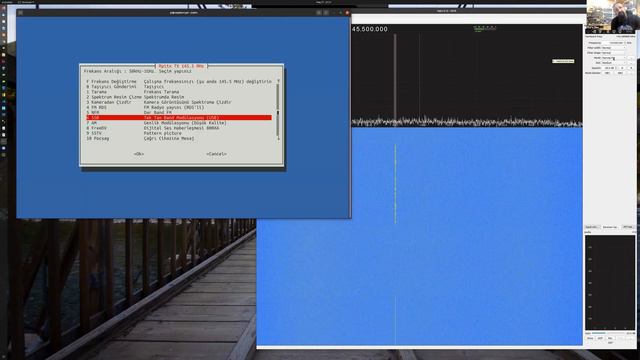Screen dimensions: 640x360
Task: Choose '2 Spektrum Resim Çizme' entry
Action: click(179, 97)
